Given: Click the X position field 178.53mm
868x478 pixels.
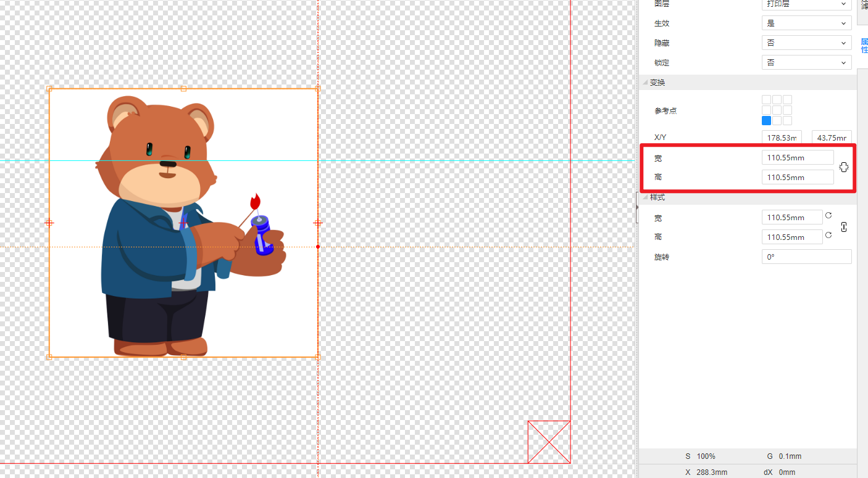Looking at the screenshot, I should [782, 138].
